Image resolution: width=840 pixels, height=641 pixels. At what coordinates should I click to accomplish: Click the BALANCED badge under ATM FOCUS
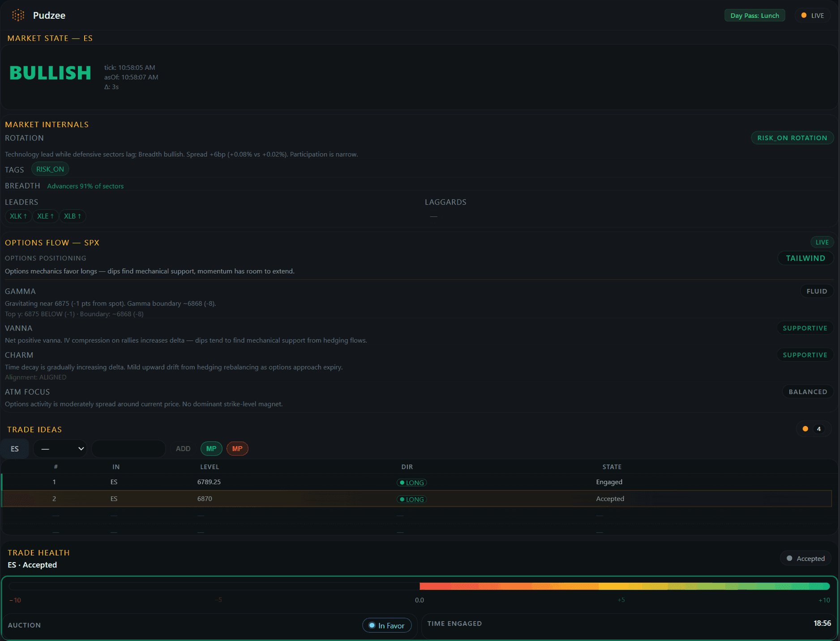808,391
